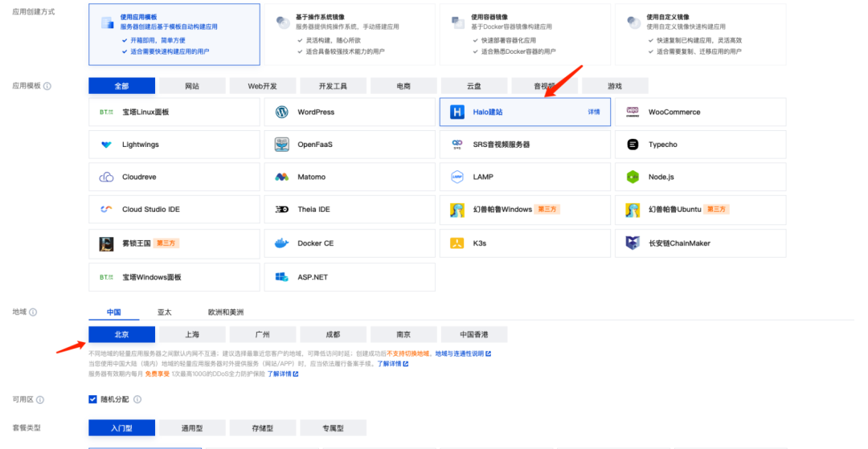Filter templates by 游戏
Image resolution: width=868 pixels, height=449 pixels.
tap(615, 86)
